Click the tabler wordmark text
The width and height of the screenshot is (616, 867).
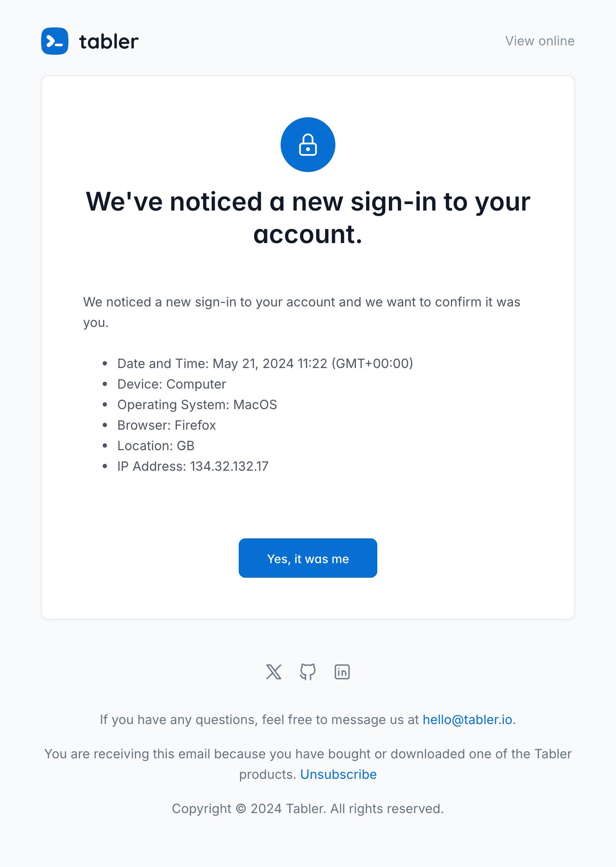coord(109,42)
